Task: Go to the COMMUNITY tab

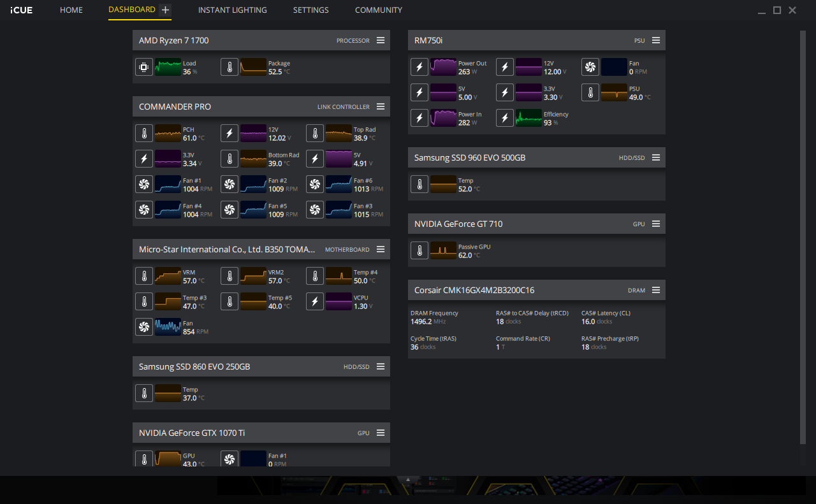Action: click(x=379, y=10)
